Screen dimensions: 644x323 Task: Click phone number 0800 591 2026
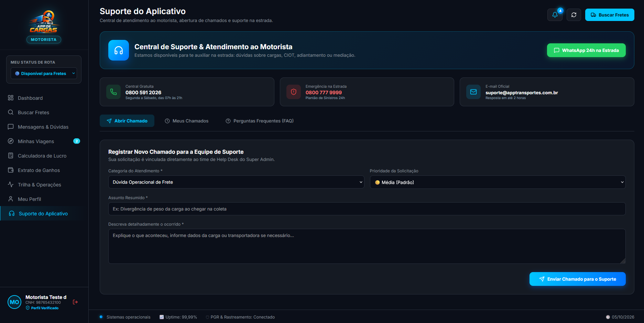tap(143, 93)
